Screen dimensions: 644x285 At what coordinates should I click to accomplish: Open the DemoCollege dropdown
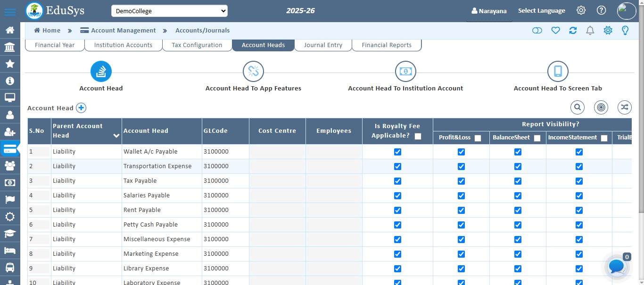pos(169,10)
